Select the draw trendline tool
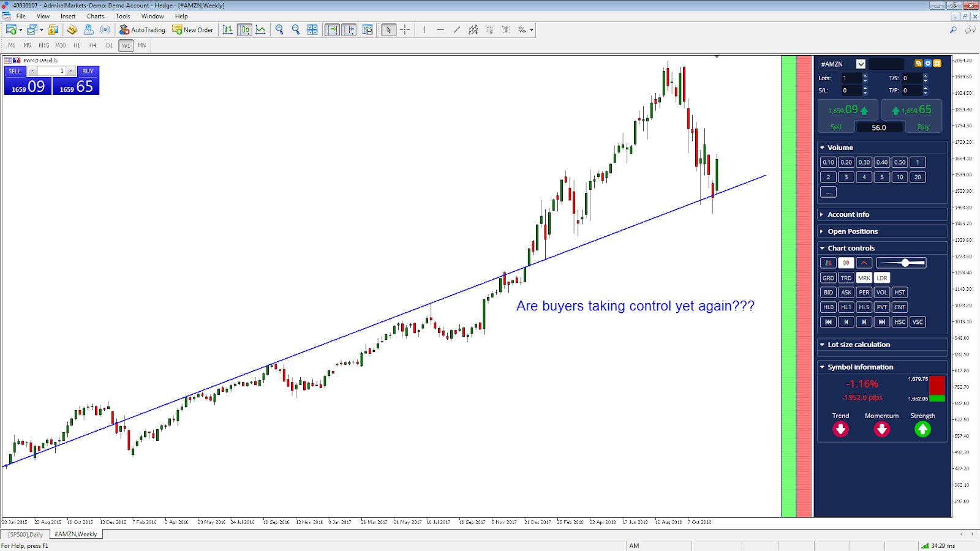 [x=456, y=29]
